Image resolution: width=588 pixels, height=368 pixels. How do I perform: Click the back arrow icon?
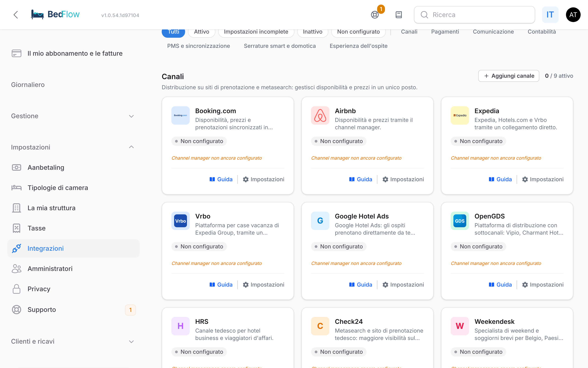[x=16, y=14]
